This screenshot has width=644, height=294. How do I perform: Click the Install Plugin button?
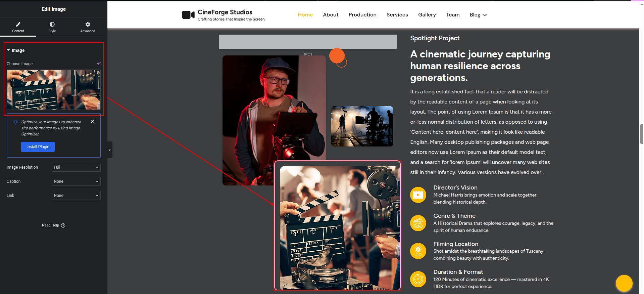point(38,147)
